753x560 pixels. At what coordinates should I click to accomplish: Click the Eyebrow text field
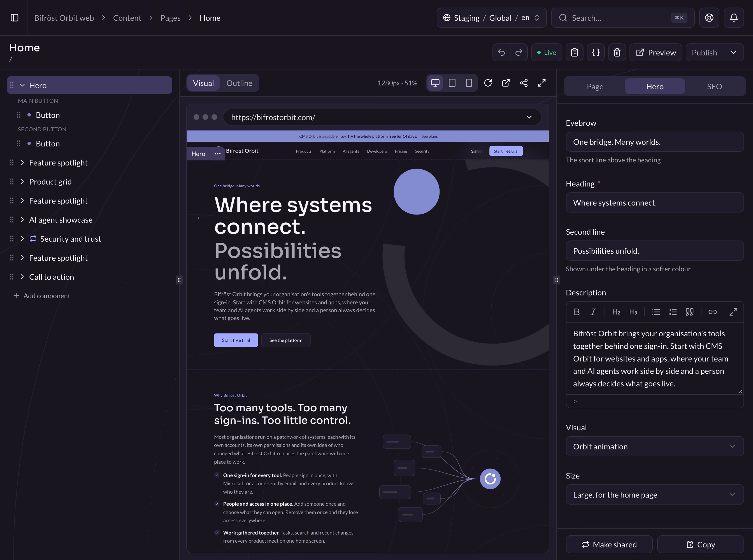[x=655, y=142]
